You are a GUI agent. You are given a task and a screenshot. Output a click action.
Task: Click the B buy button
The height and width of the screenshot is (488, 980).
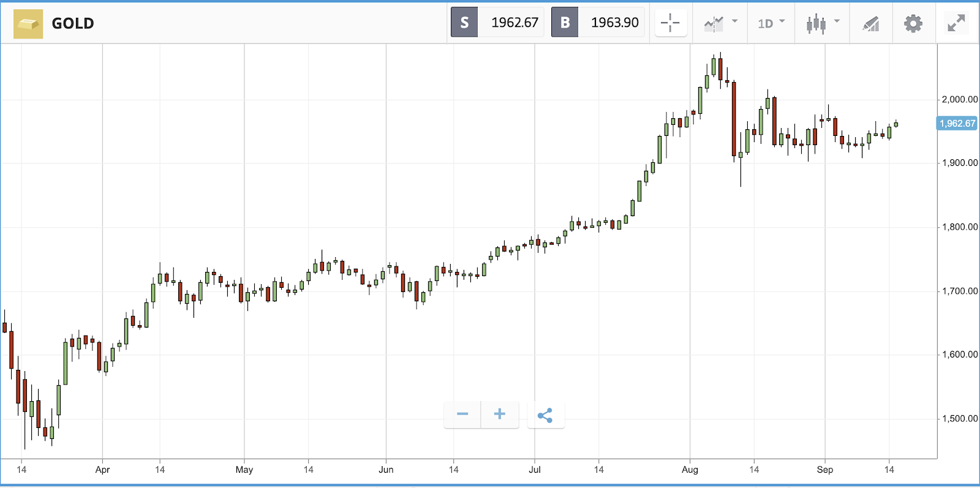[x=565, y=23]
